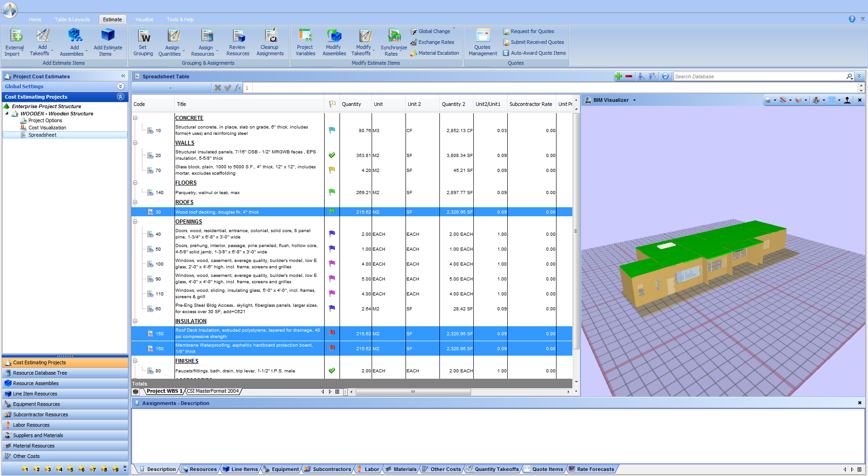Toggle the red flag on Roof Deck Insulation row
Screen dimensions: 868x476
pos(332,333)
